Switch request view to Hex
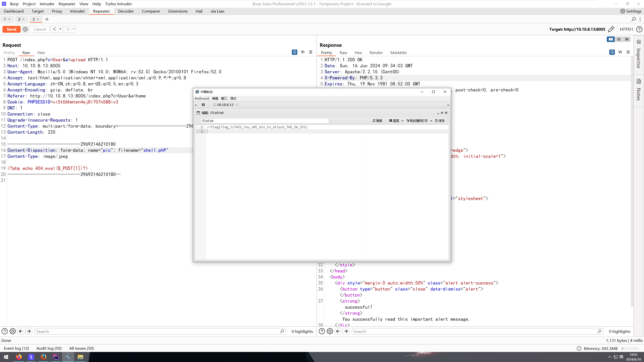The height and width of the screenshot is (362, 644). [x=41, y=53]
